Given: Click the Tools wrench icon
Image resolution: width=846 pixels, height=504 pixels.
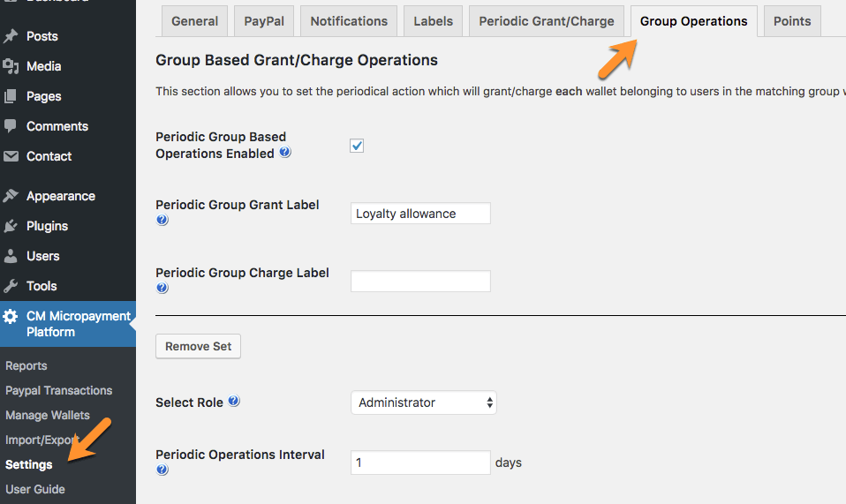Looking at the screenshot, I should pyautogui.click(x=11, y=286).
